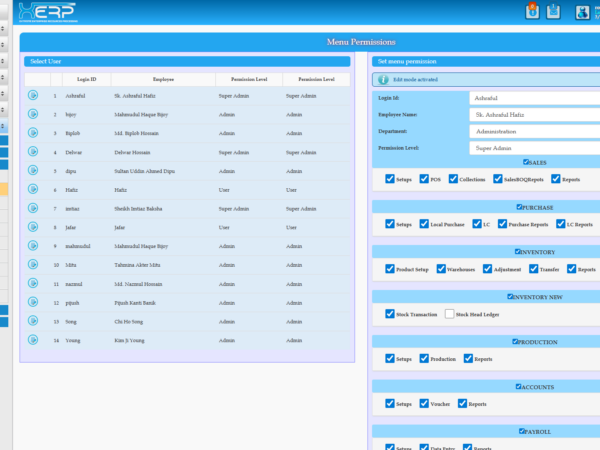Click the Employee column header
This screenshot has width=600, height=450.
click(163, 79)
